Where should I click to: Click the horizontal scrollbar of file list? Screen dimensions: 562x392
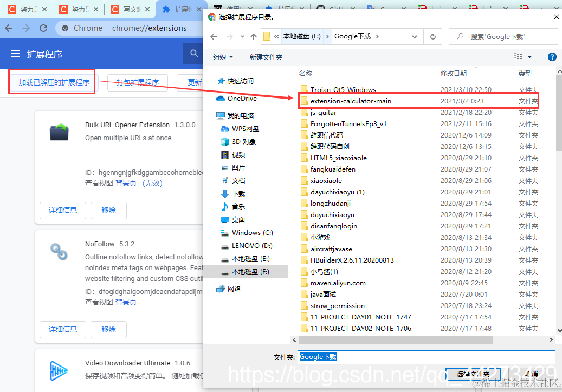tap(396, 339)
